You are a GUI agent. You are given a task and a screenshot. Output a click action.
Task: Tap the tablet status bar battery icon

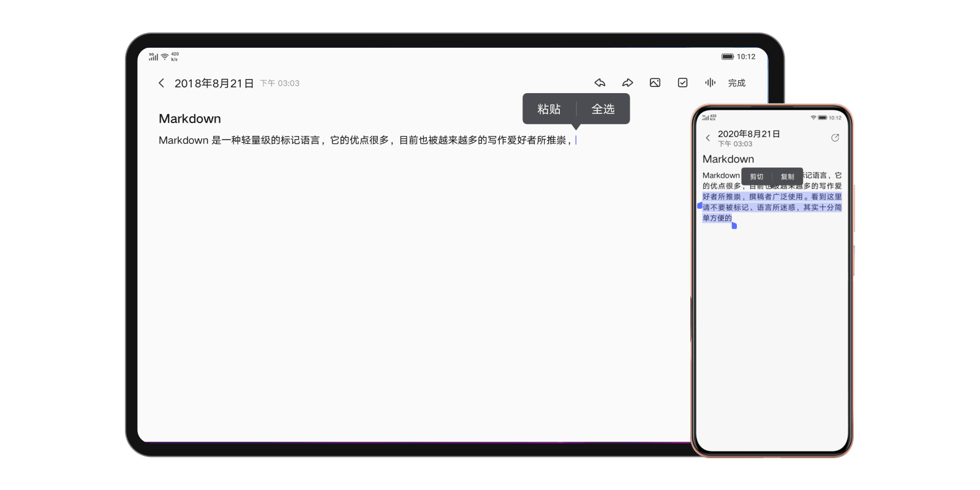[x=728, y=56]
